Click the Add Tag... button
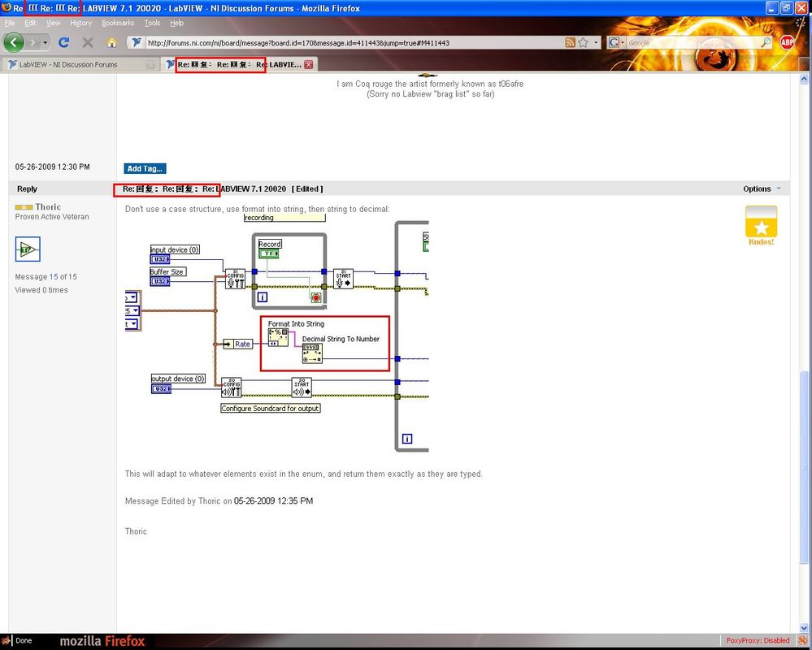The height and width of the screenshot is (650, 812). (x=145, y=169)
